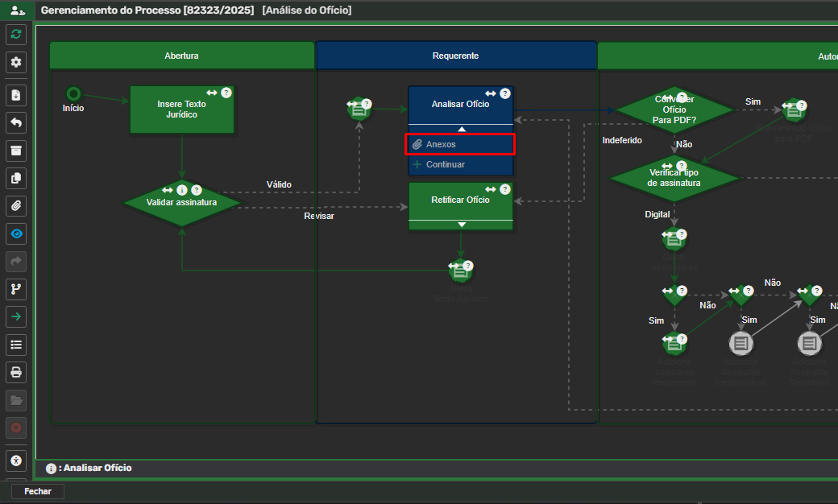
Task: Click the Revisar flow label
Action: tap(319, 217)
